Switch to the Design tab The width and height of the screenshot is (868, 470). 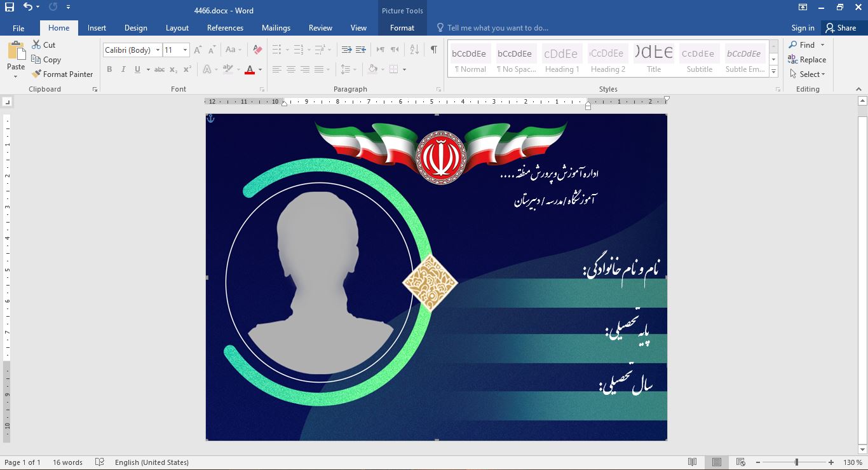(135, 28)
